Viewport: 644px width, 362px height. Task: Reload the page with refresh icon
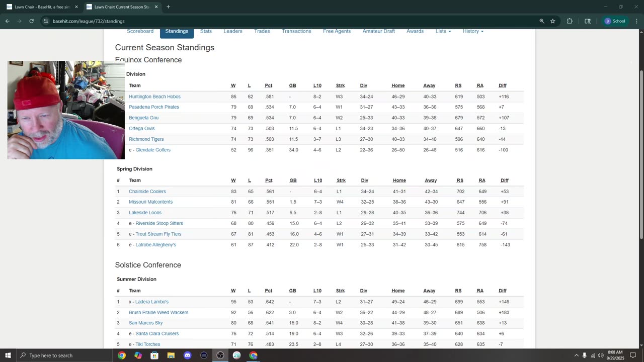click(x=31, y=21)
